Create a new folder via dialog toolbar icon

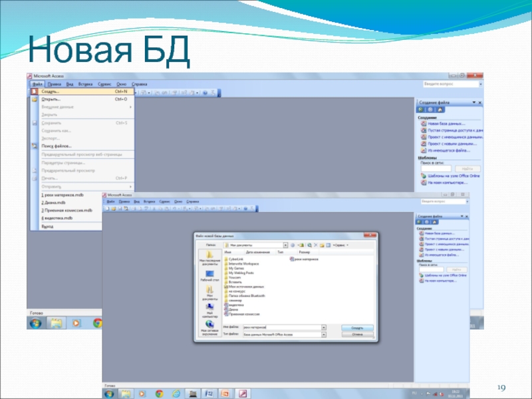coord(322,245)
